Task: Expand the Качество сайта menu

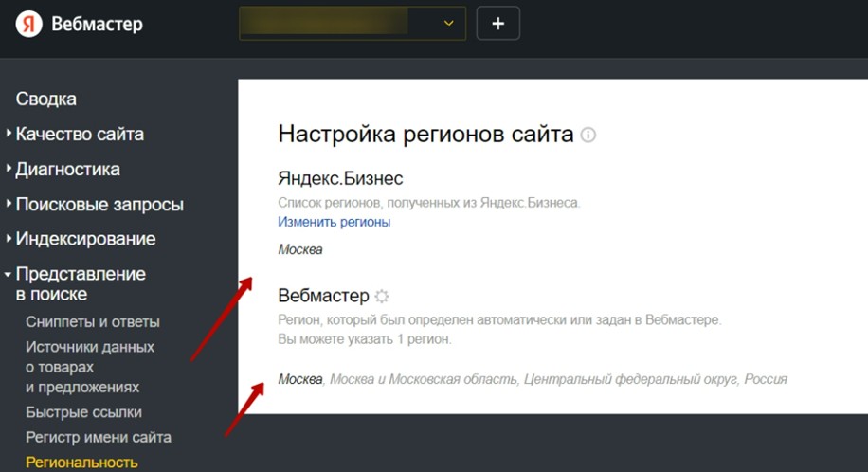Action: [x=80, y=134]
